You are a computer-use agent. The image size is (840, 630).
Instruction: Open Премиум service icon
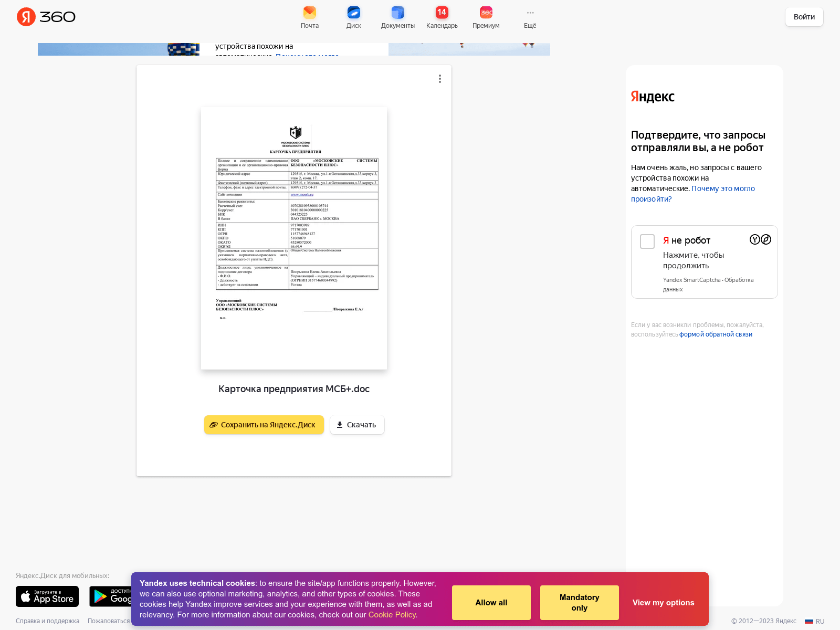tap(486, 17)
